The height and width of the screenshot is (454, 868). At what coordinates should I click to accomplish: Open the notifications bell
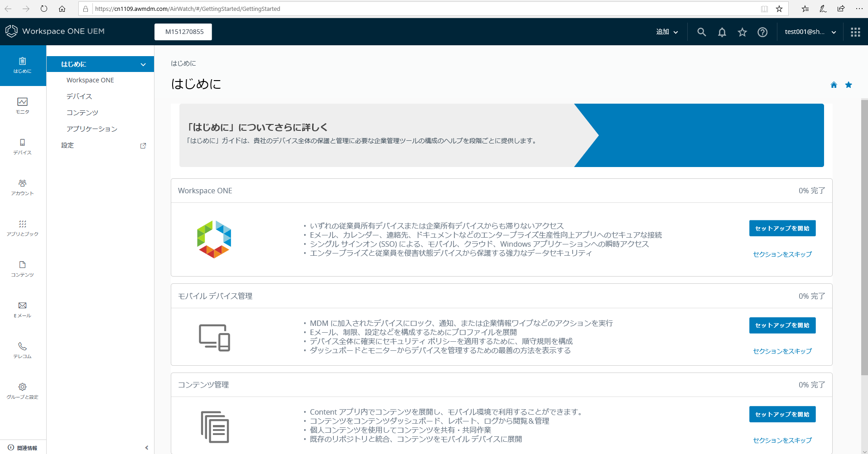coord(722,32)
